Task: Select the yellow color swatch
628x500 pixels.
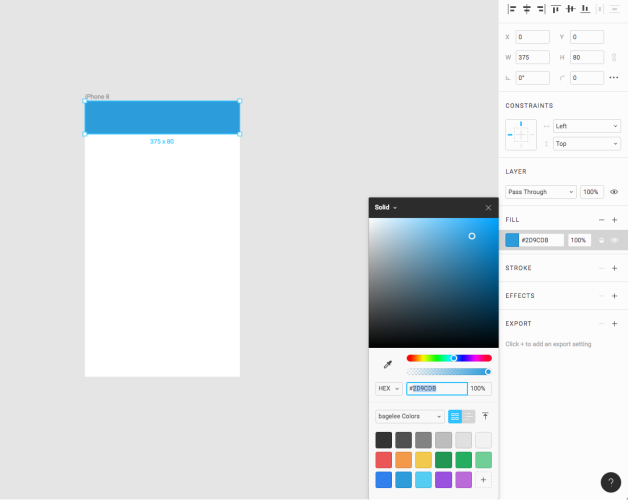Action: [423, 460]
